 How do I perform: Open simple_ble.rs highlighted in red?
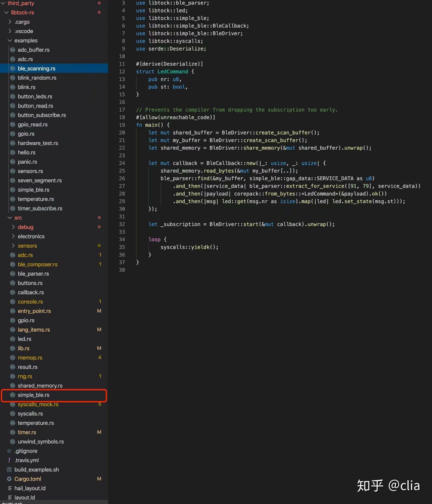33,395
